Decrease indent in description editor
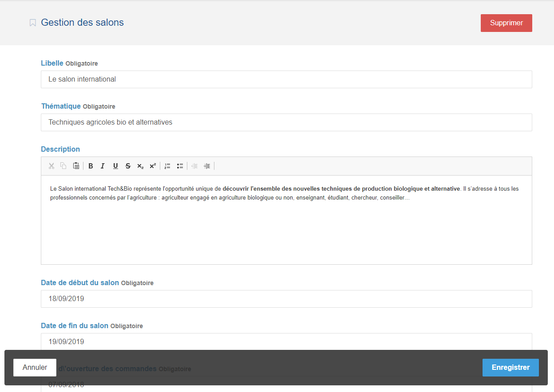Image resolution: width=554 pixels, height=392 pixels. tap(194, 166)
